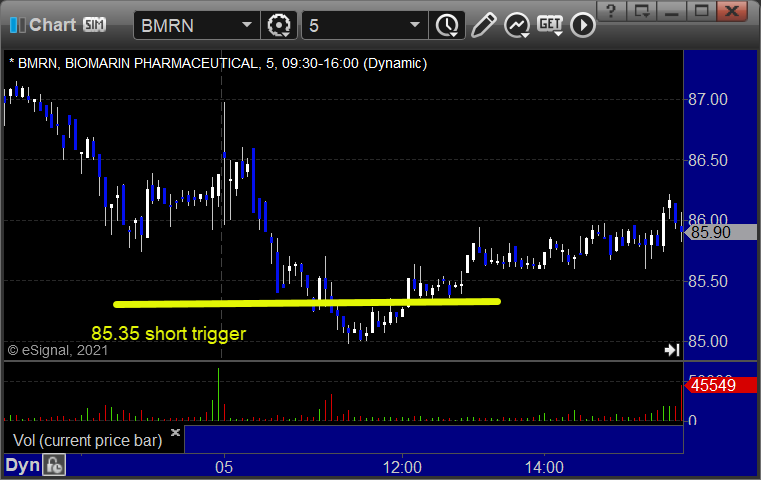The height and width of the screenshot is (480, 761).
Task: Open the studies chart icon
Action: coord(517,25)
